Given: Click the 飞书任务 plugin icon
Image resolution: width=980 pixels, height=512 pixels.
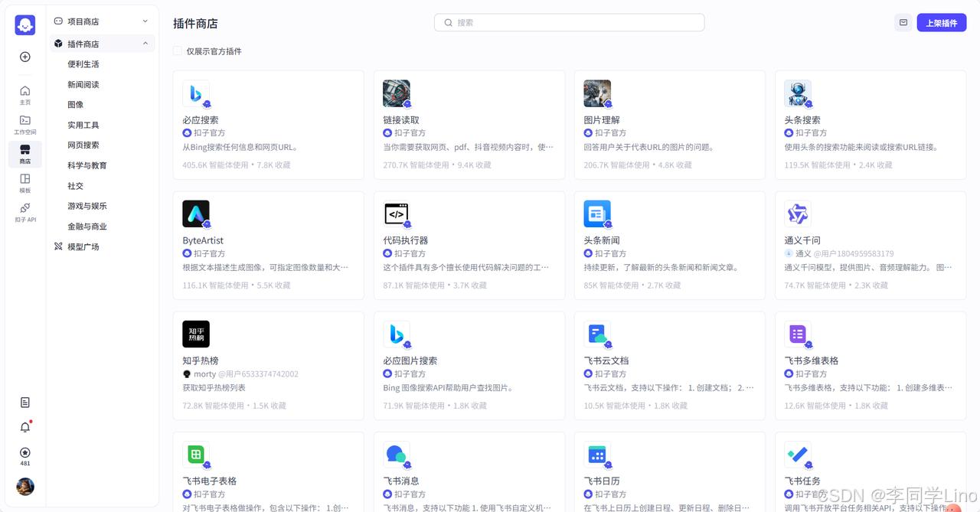Looking at the screenshot, I should coord(798,455).
